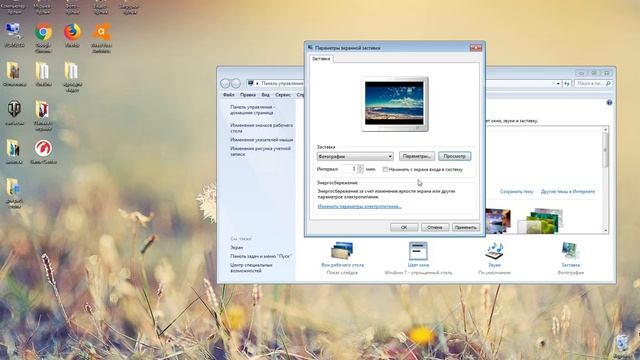
Task: Click Отмена (Cancel) button
Action: (x=435, y=227)
